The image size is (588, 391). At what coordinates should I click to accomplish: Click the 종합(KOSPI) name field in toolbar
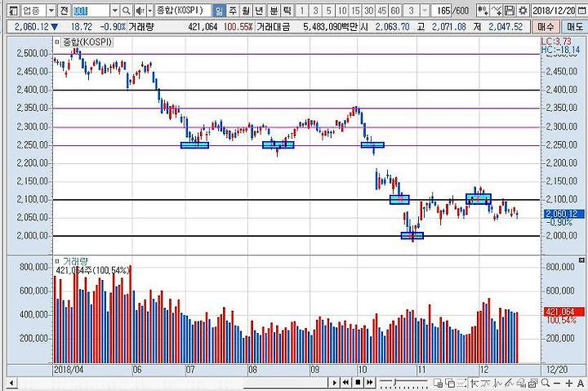coord(183,11)
